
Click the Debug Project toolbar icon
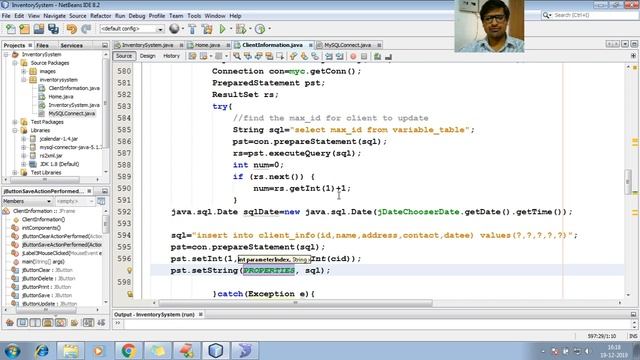pyautogui.click(x=241, y=29)
